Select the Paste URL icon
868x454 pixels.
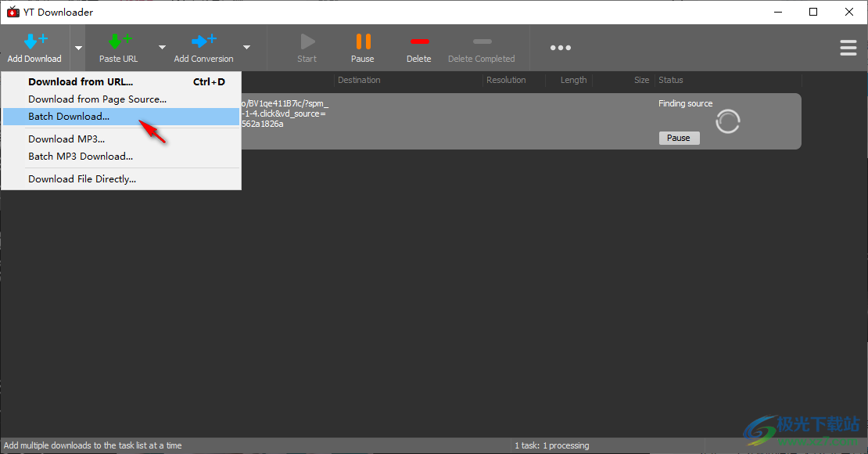(118, 41)
